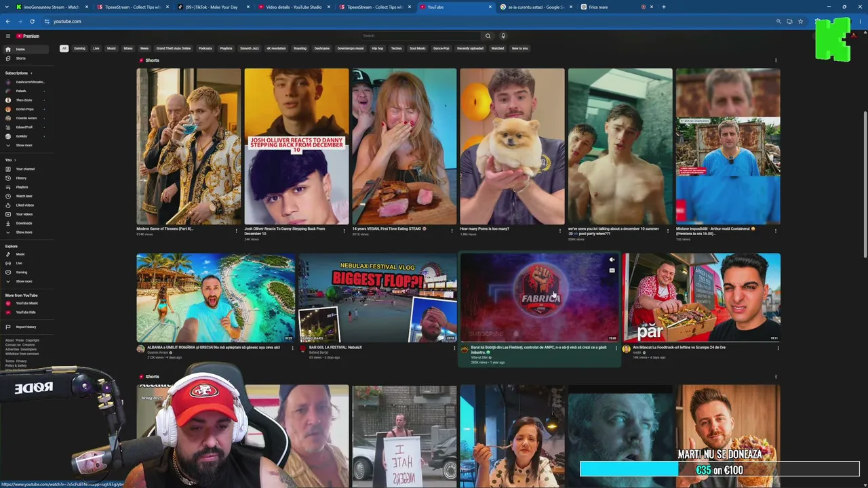Viewport: 868px width, 488px height.
Task: Open Downloads in sidebar
Action: 25,223
